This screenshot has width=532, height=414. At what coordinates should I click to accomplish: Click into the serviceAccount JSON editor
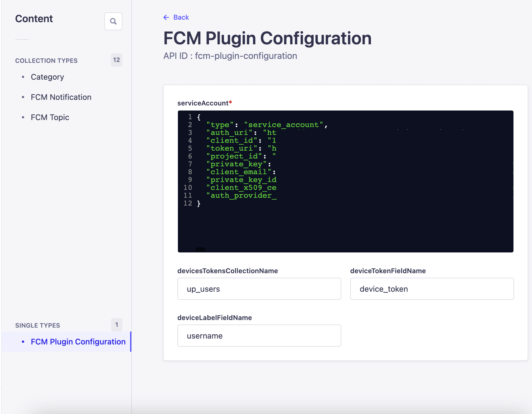(346, 181)
